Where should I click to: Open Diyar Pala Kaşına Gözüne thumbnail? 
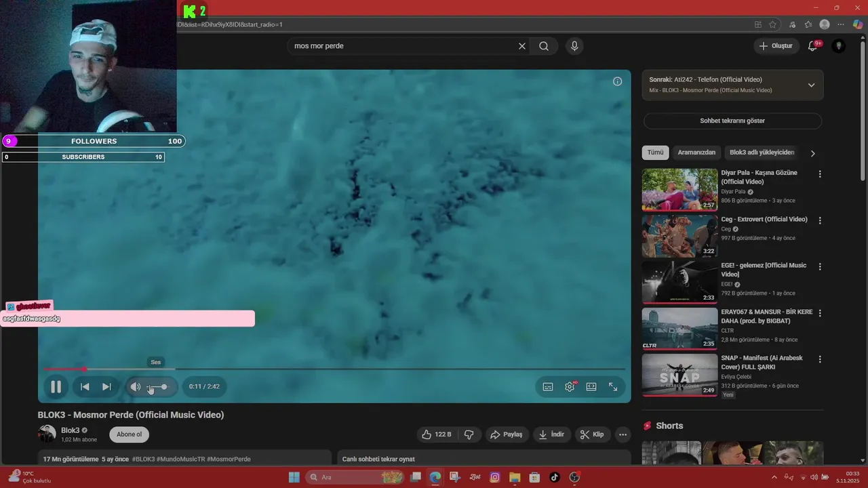[x=679, y=190]
